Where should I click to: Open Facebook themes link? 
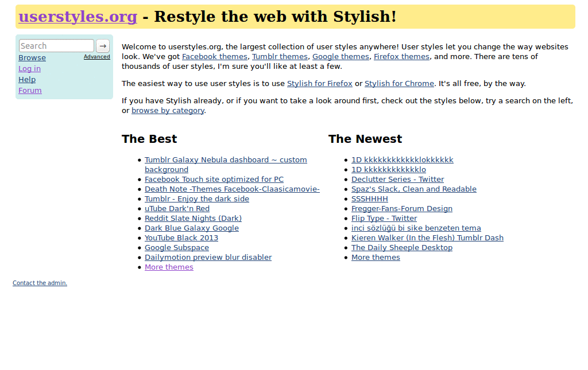pyautogui.click(x=215, y=57)
